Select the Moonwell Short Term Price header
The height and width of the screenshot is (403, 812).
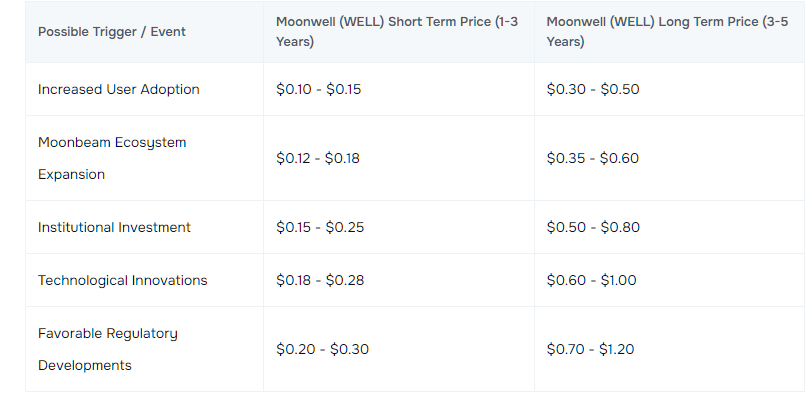pyautogui.click(x=397, y=32)
